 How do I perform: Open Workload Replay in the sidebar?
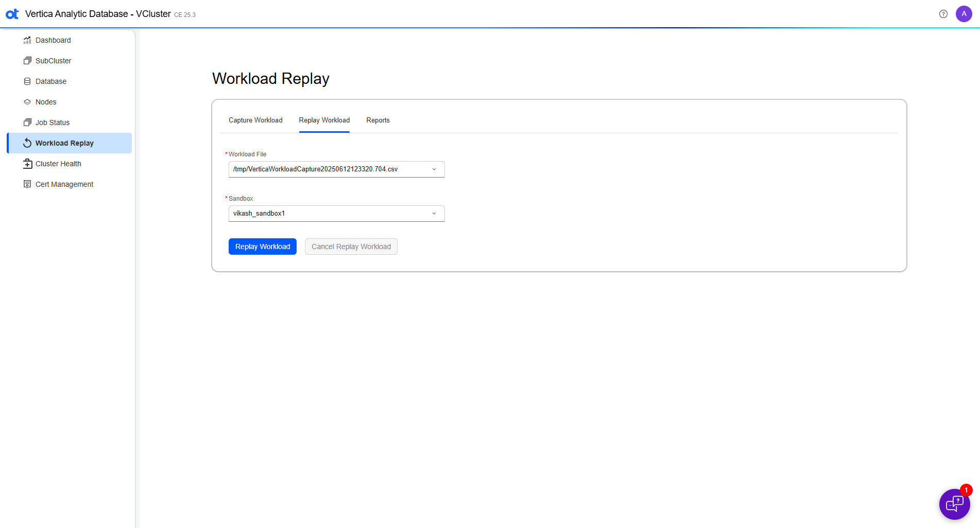coord(64,143)
